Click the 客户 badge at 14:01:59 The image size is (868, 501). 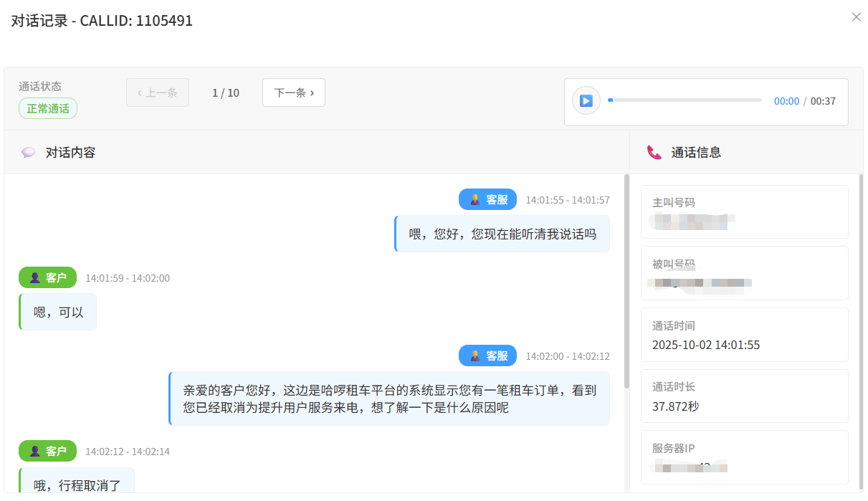(x=47, y=277)
